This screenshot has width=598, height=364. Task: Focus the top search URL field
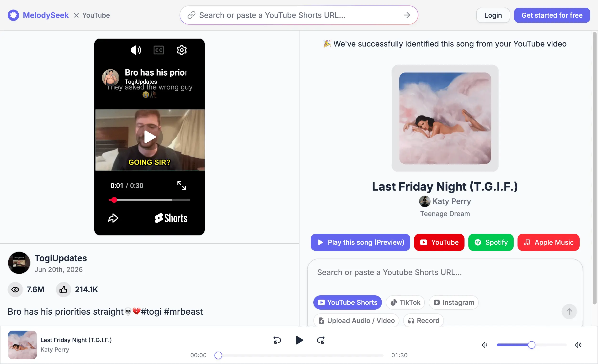299,15
